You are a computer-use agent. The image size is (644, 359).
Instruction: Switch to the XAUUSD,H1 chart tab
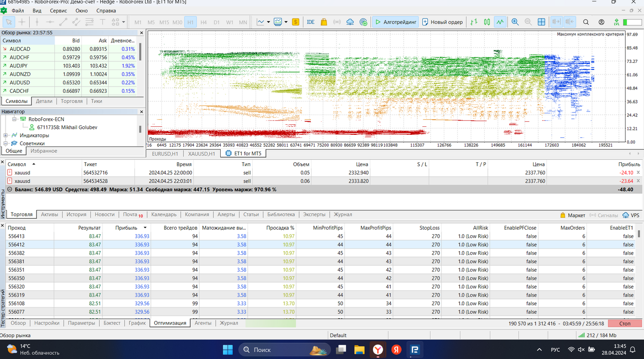coord(202,154)
